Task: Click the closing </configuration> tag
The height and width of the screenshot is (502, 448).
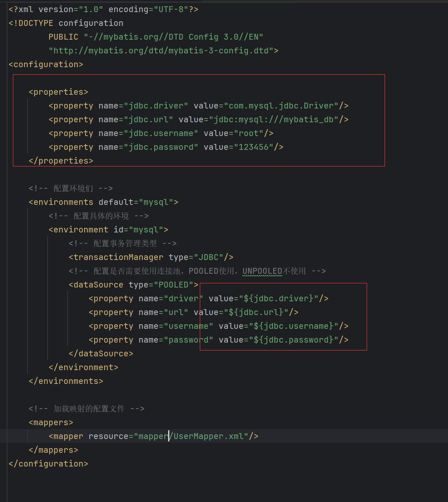Action: [x=48, y=464]
